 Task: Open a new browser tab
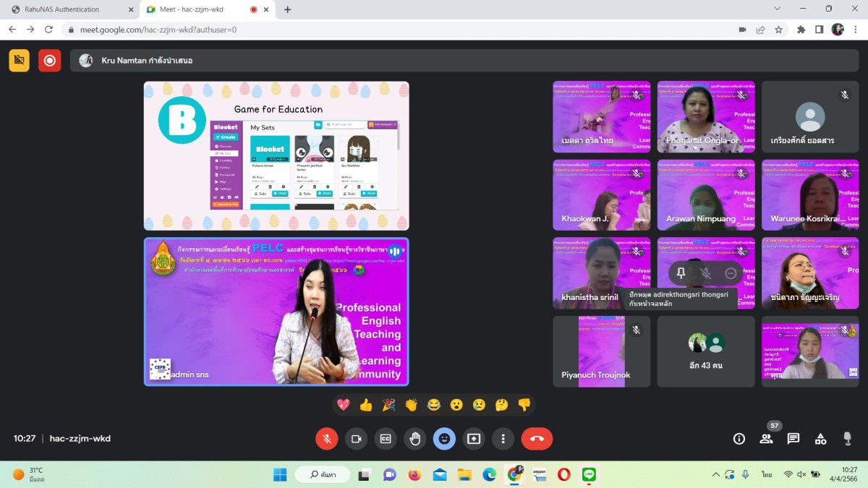click(x=287, y=9)
